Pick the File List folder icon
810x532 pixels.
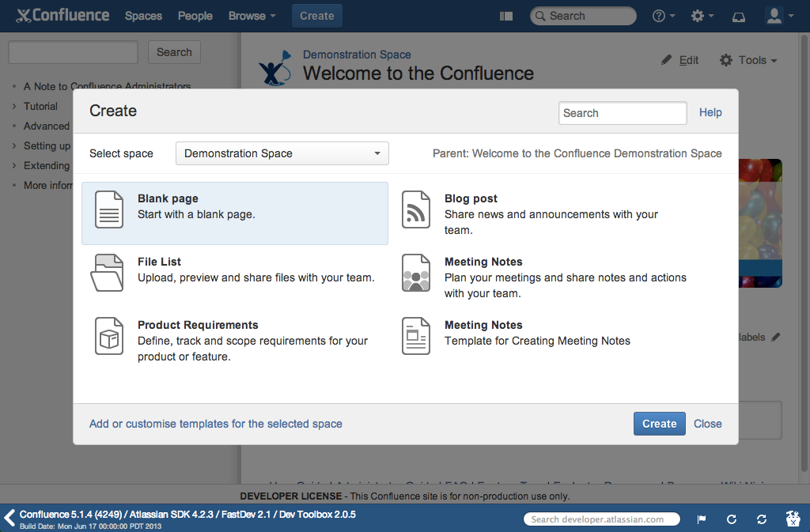(108, 273)
